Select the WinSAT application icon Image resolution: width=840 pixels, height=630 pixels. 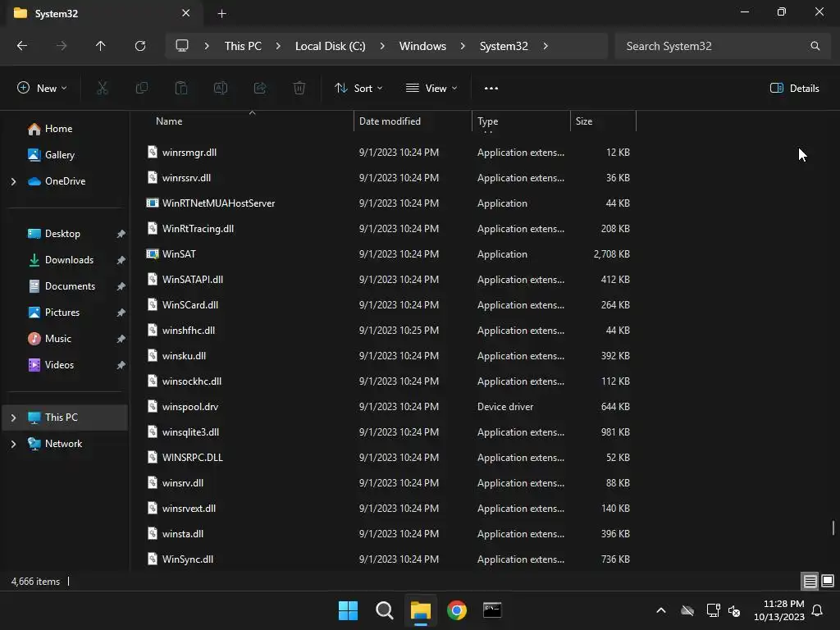[x=152, y=254]
